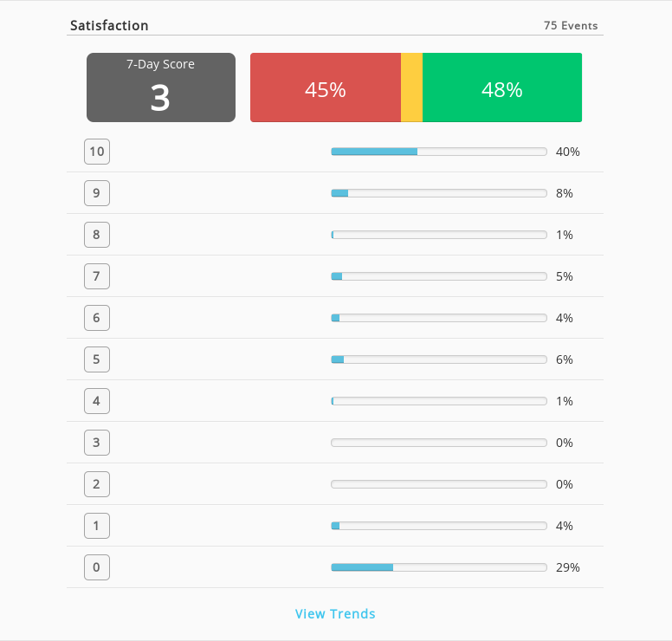Click the Satisfaction section heading
Viewport: 672px width, 641px height.
coord(109,26)
